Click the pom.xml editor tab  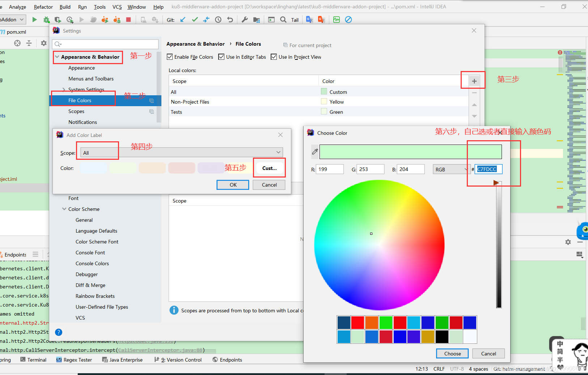coord(13,32)
